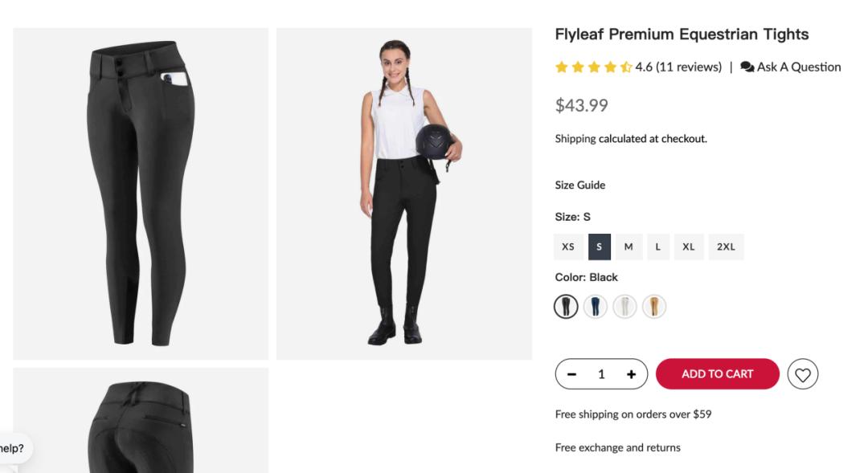This screenshot has width=868, height=473.
Task: Choose size L option
Action: point(657,247)
